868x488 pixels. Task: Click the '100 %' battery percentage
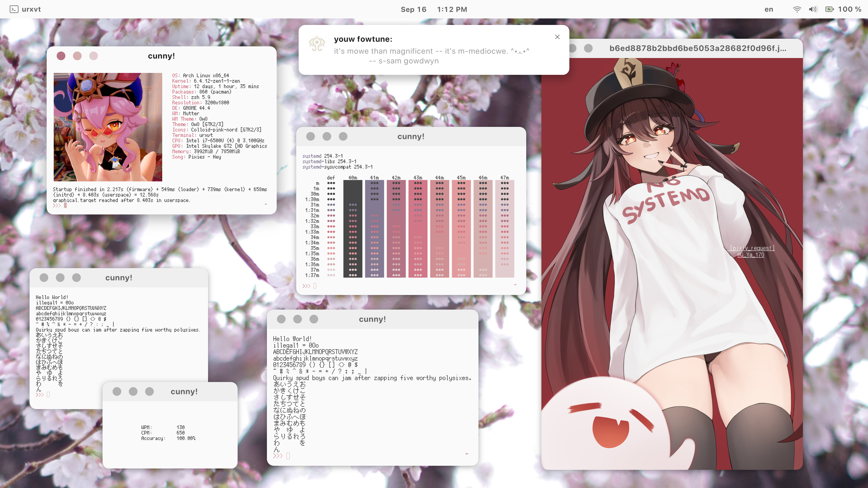pos(850,9)
